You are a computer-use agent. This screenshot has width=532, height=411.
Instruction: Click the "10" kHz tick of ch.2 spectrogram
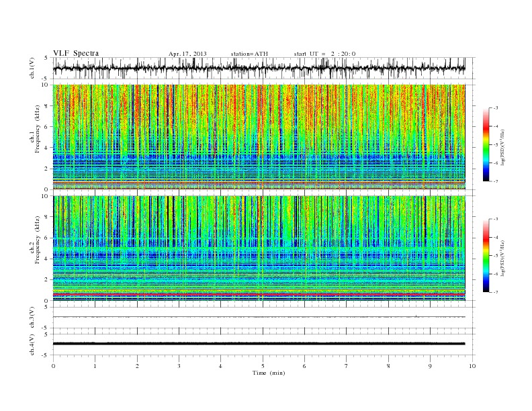pyautogui.click(x=46, y=196)
